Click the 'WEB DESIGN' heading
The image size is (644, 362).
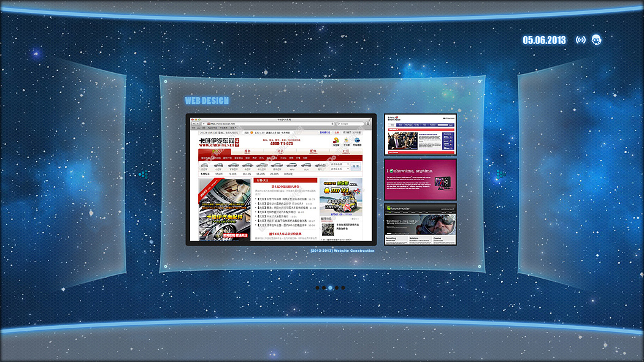tap(207, 100)
